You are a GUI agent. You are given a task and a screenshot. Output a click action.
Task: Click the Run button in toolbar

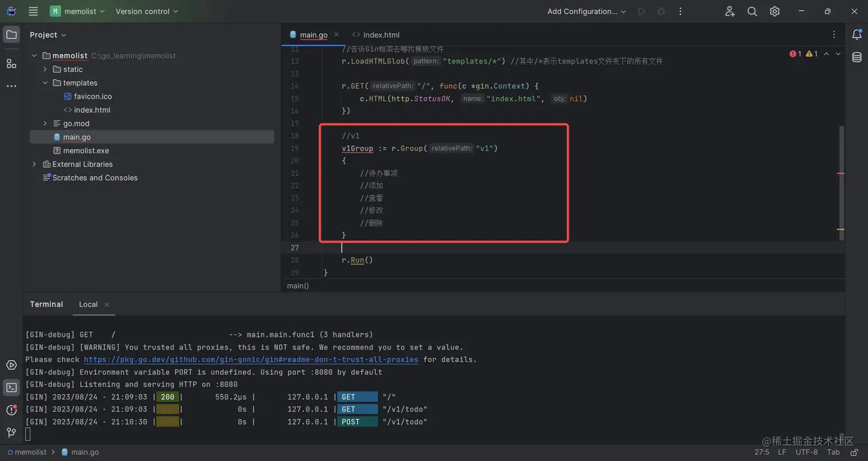click(x=642, y=11)
